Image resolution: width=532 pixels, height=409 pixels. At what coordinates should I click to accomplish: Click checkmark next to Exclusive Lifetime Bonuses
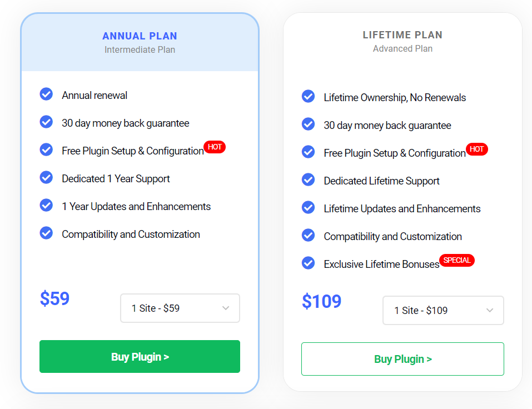[x=308, y=263]
